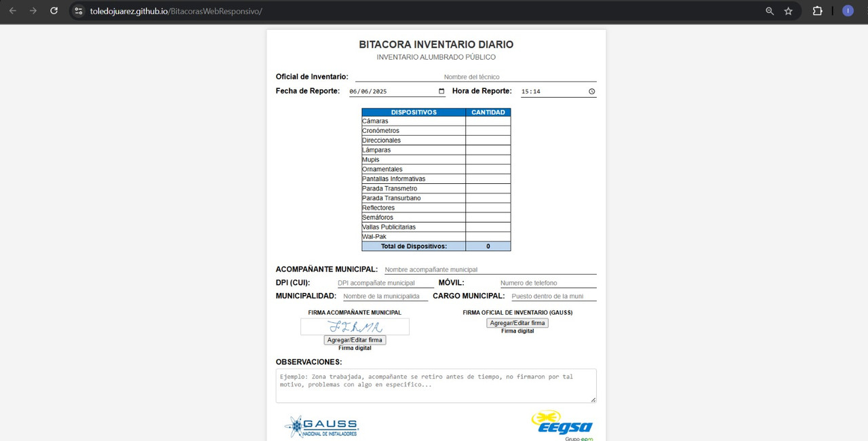Viewport: 868px width, 441px height.
Task: Click the Fecha de Reporte date field
Action: (x=397, y=91)
